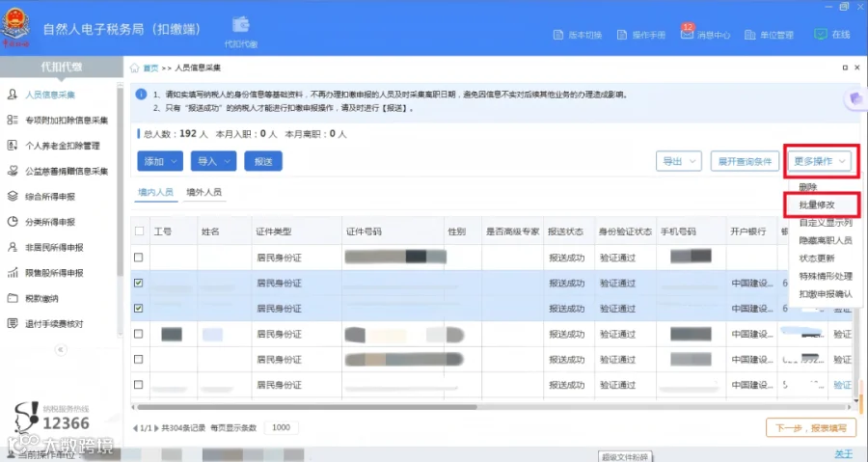Click the 人员信息采集 person icon in sidebar
The height and width of the screenshot is (462, 868).
13,95
